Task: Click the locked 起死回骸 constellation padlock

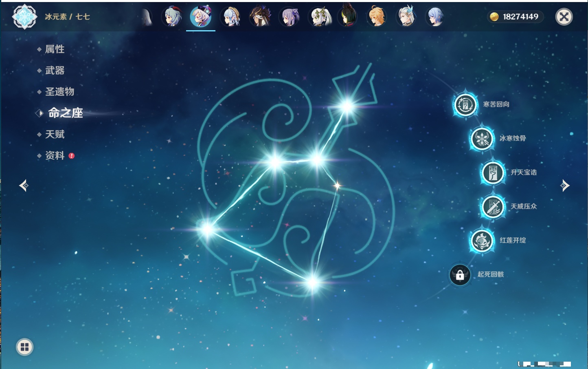Action: click(x=460, y=275)
